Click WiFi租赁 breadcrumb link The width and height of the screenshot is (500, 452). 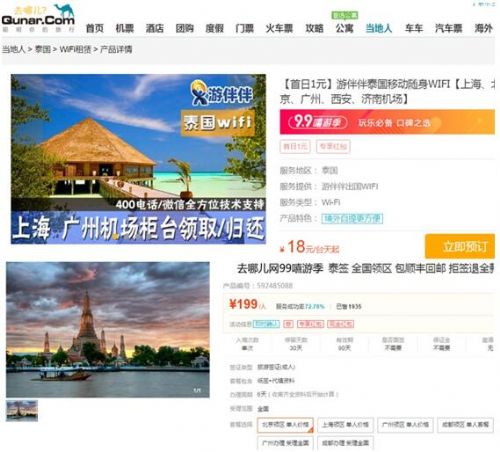click(75, 49)
